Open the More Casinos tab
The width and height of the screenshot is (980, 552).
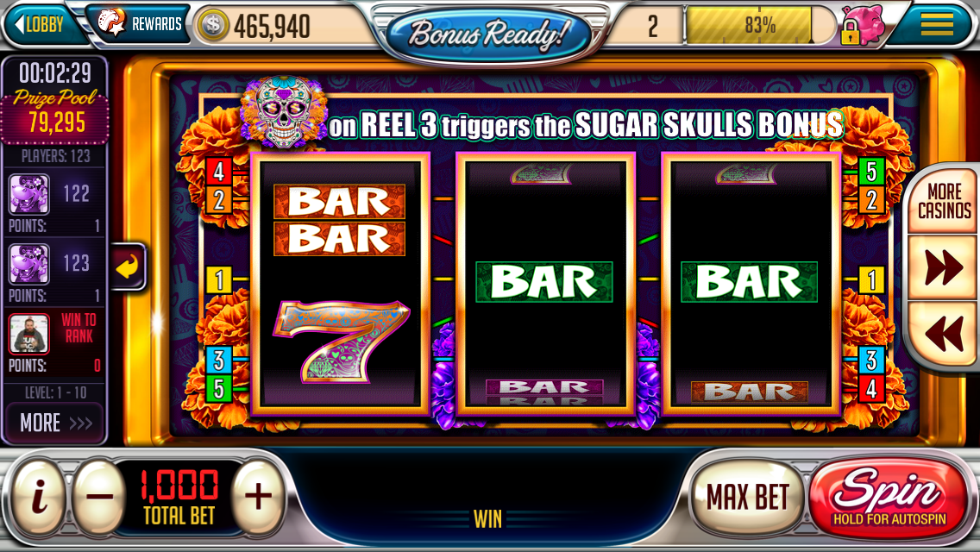point(943,201)
